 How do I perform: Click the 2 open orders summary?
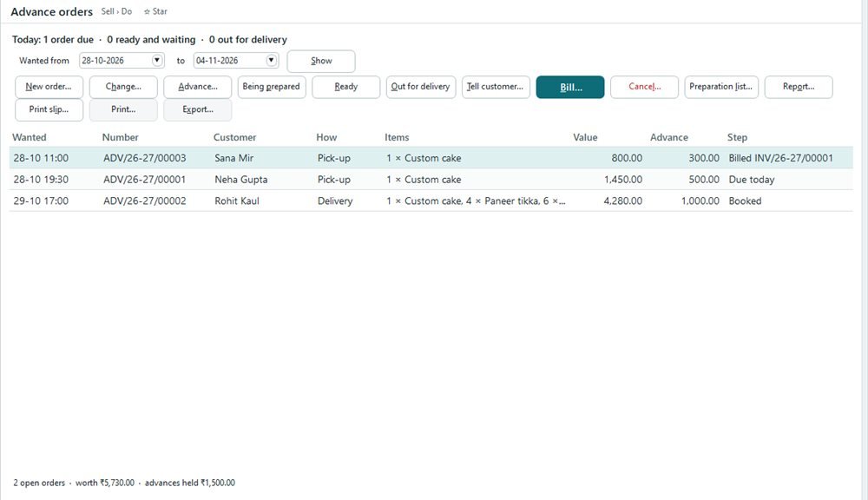coord(39,483)
